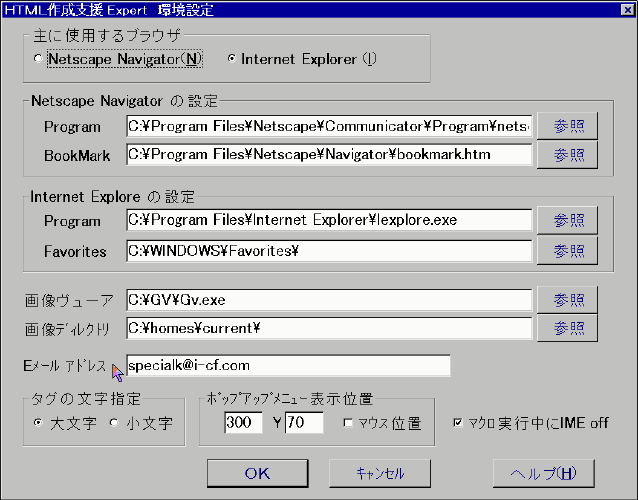Click the Eメール アドレス field
This screenshot has width=638, height=500.
[x=288, y=365]
